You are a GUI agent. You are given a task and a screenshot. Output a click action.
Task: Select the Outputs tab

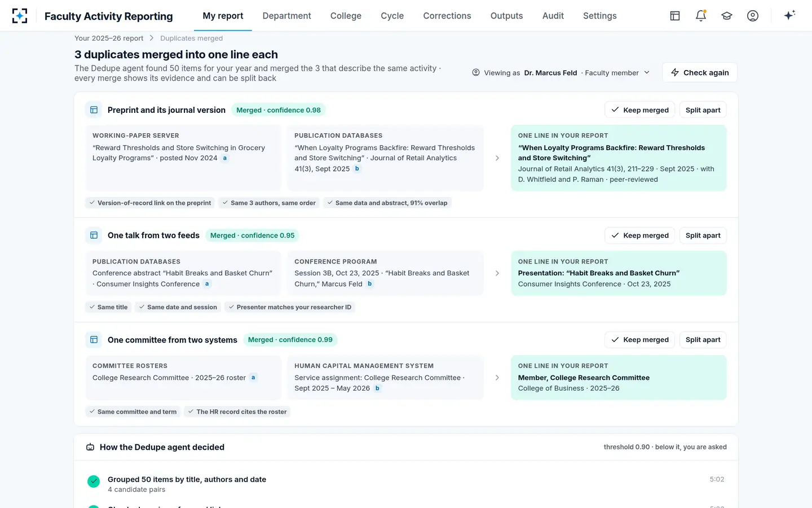(x=506, y=16)
